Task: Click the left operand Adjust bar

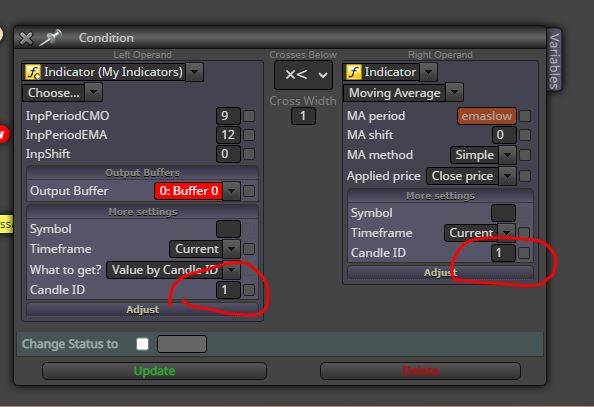Action: tap(142, 310)
